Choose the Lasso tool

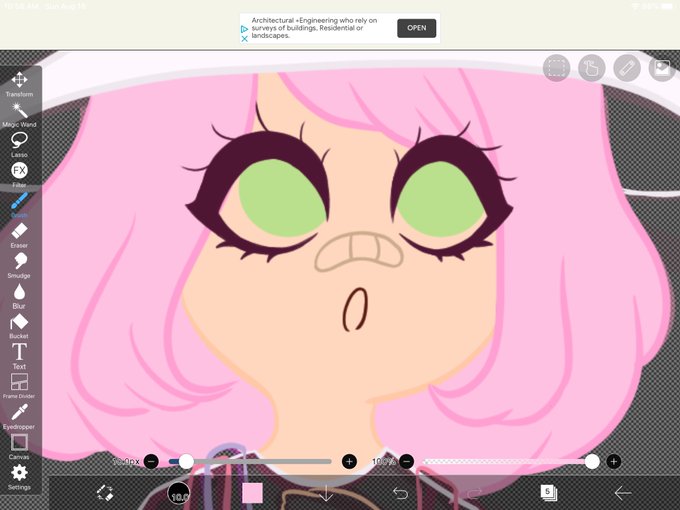tap(20, 145)
